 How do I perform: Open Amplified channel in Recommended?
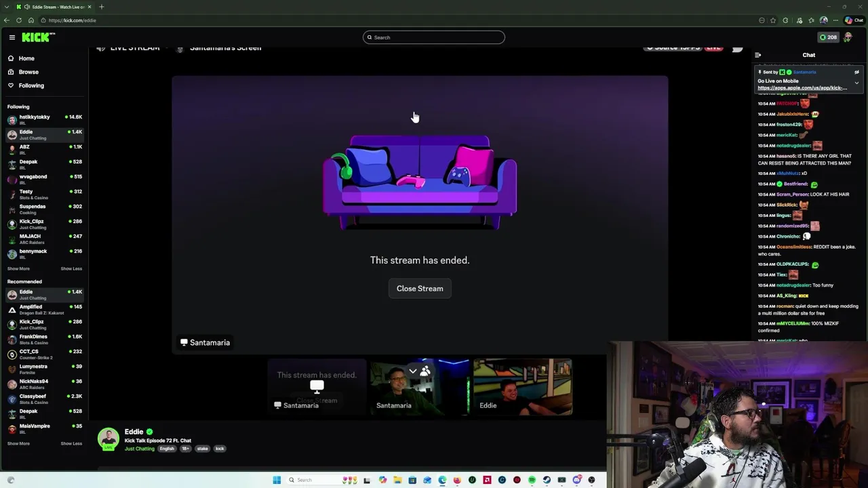(45, 310)
